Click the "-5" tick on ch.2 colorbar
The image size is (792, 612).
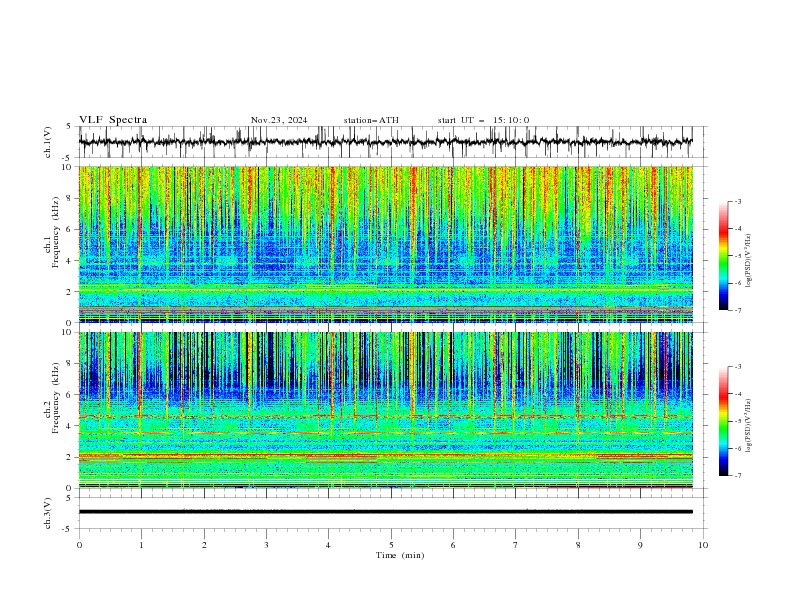737,421
